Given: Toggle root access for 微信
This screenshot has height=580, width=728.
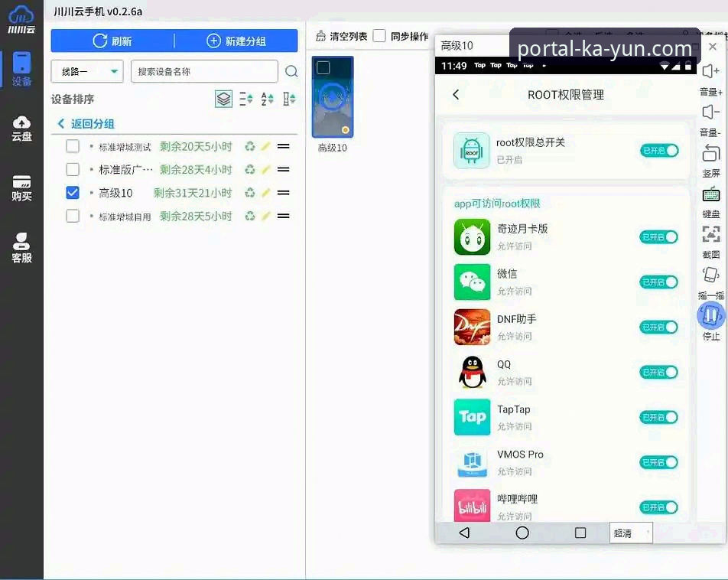Looking at the screenshot, I should pyautogui.click(x=659, y=282).
